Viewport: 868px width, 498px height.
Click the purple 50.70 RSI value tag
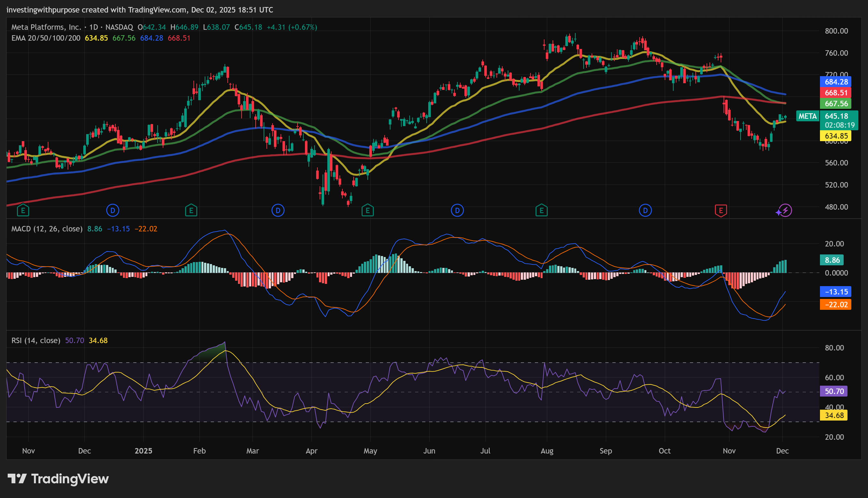(x=833, y=391)
